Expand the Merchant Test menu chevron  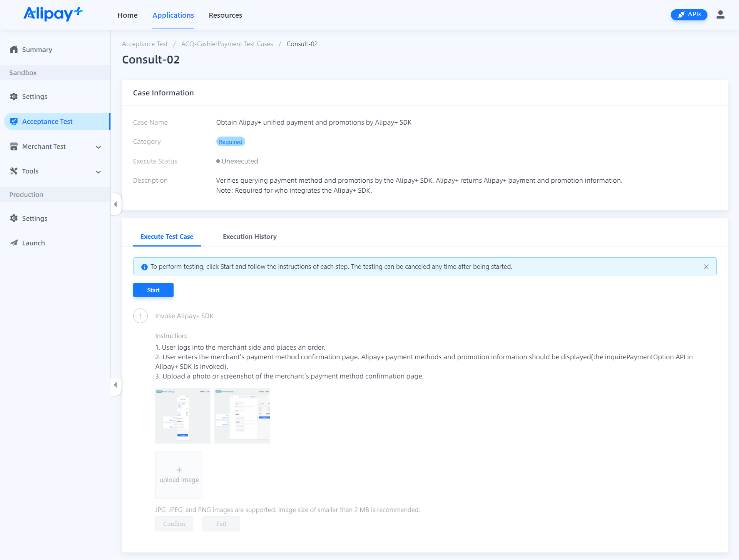[x=98, y=147]
